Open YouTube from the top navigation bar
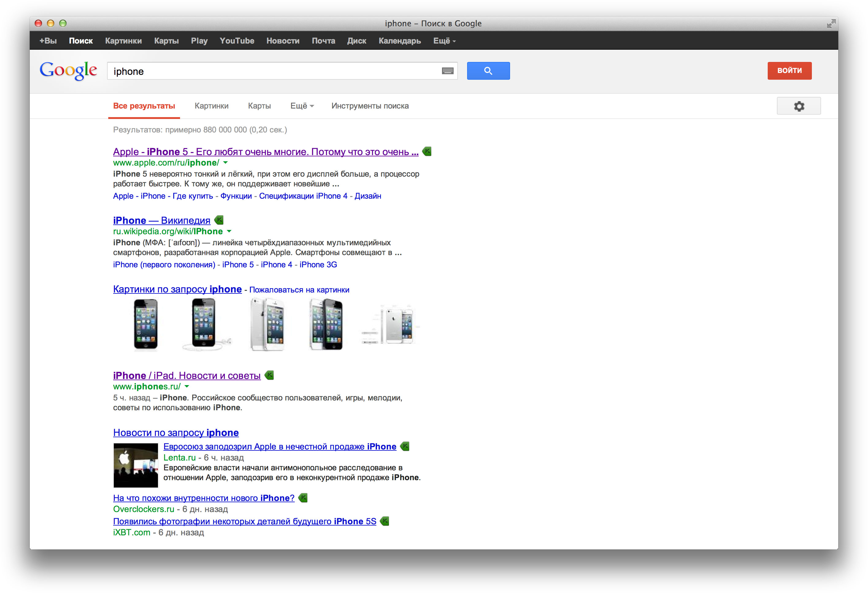 pyautogui.click(x=237, y=41)
